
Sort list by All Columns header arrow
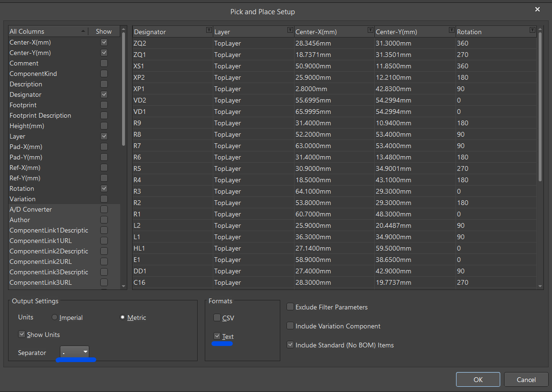tap(83, 31)
